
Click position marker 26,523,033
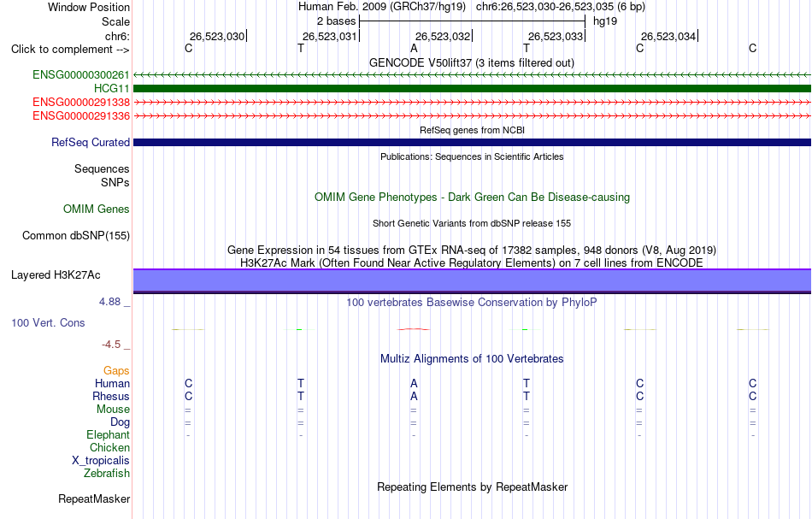[555, 36]
